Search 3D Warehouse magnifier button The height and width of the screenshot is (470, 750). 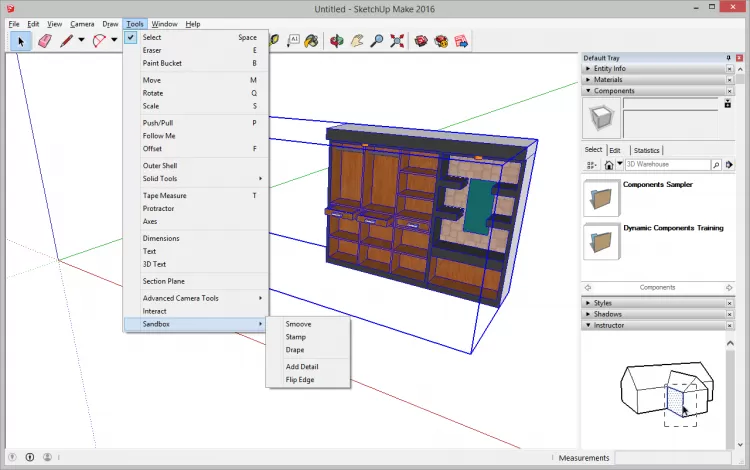tap(716, 164)
